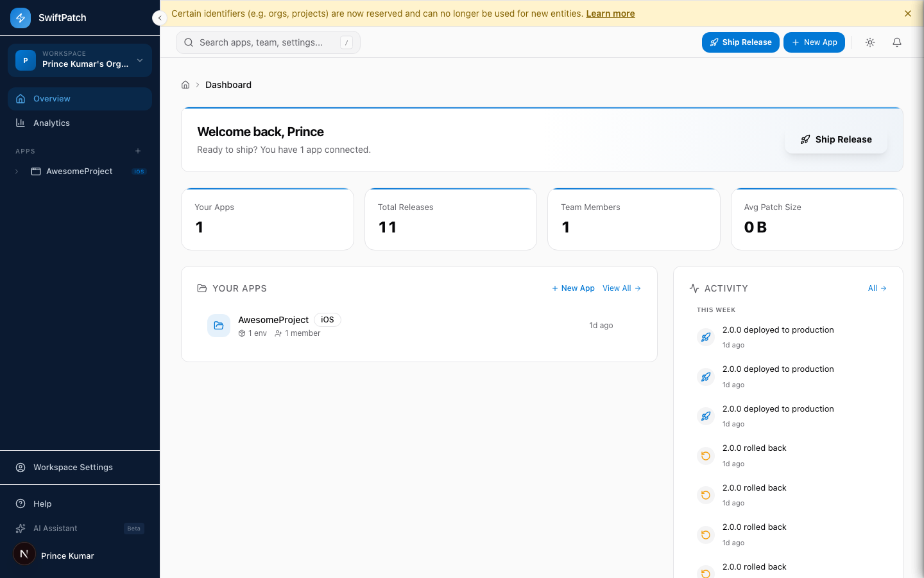Select Dashboard in the breadcrumb

pos(228,84)
